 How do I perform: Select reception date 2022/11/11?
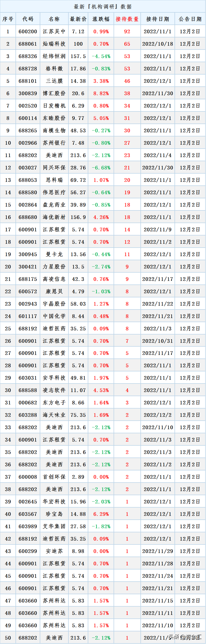tap(158, 613)
